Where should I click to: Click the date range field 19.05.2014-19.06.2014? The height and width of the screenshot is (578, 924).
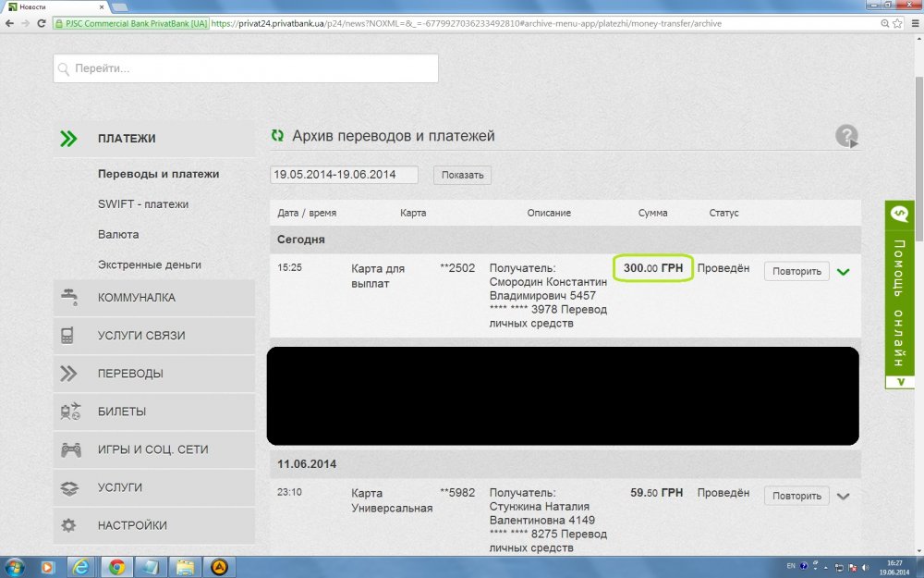click(x=344, y=175)
